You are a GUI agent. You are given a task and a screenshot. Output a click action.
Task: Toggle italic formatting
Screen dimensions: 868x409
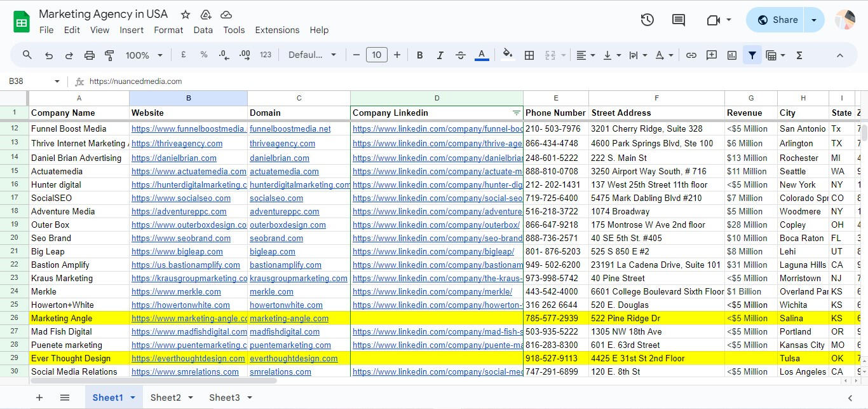click(440, 55)
